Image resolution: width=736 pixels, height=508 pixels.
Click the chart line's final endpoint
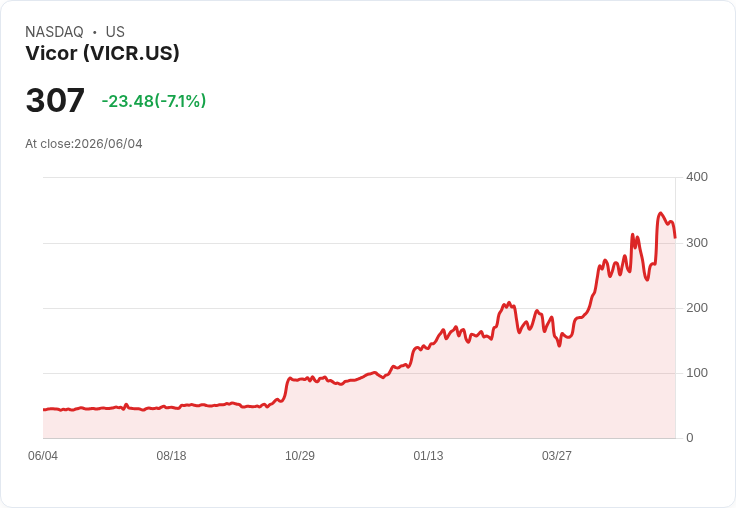pos(675,238)
